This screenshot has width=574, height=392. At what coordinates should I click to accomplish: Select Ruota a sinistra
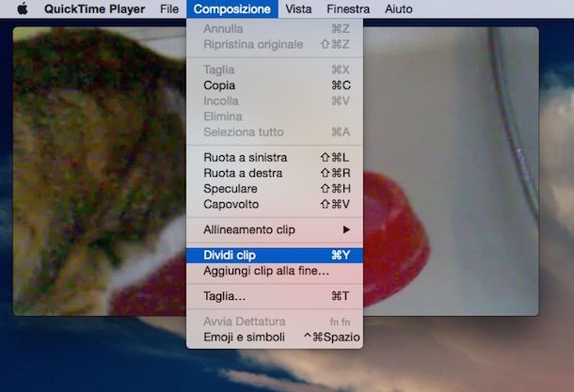[275, 157]
